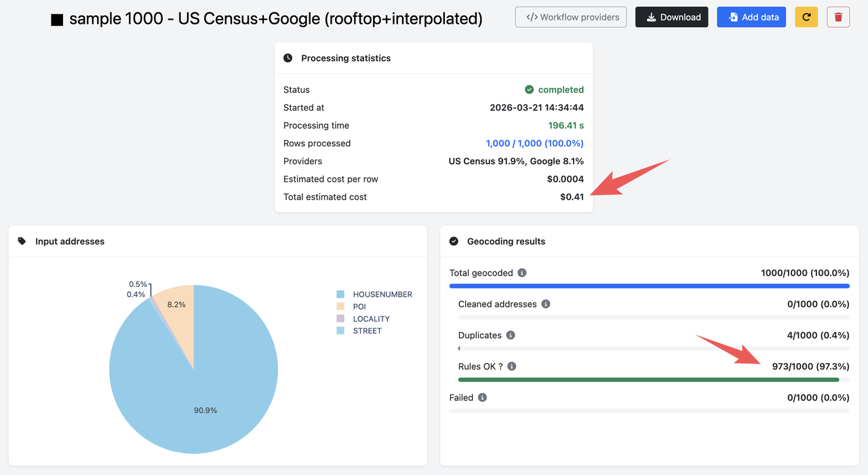Click the info icon beside Cleaned addresses
The image size is (868, 475).
click(546, 303)
